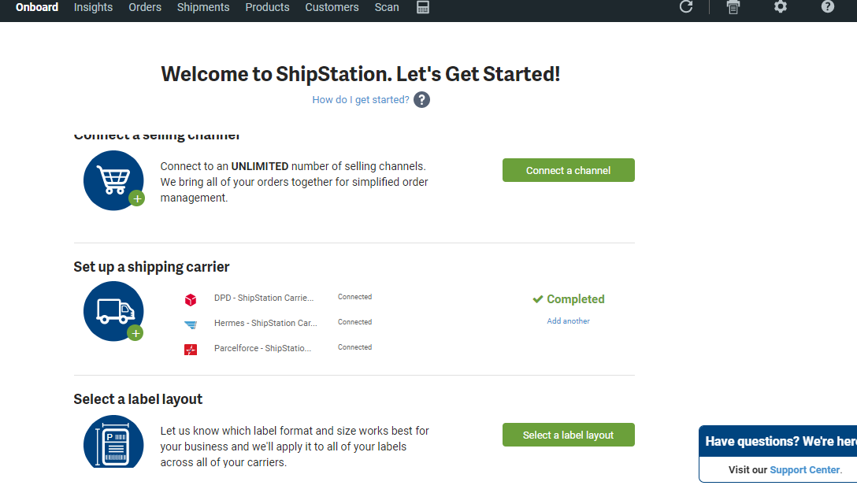Open the rate calculator icon
Viewport: 857px width, 504px height.
click(x=422, y=7)
